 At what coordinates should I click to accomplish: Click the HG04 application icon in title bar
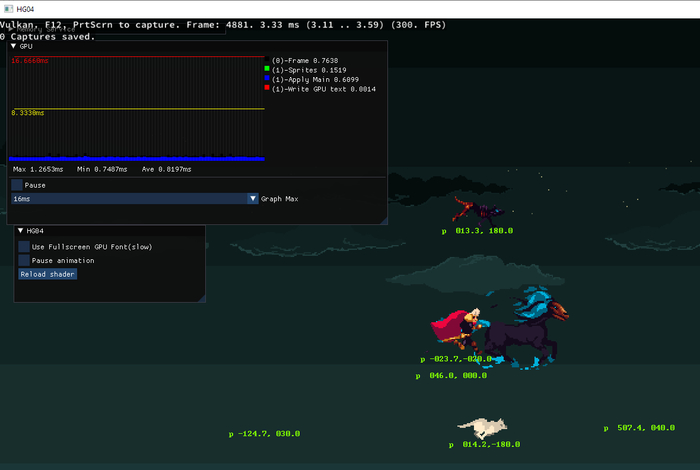point(10,8)
